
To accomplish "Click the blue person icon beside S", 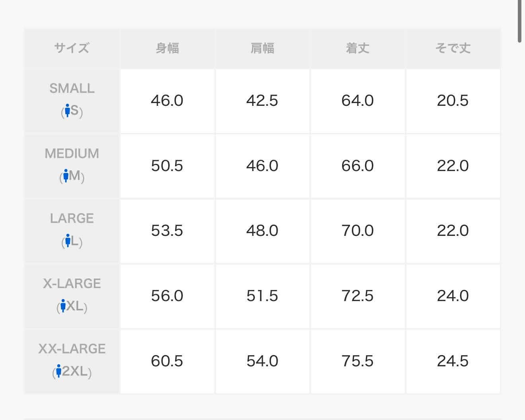I will tap(67, 110).
